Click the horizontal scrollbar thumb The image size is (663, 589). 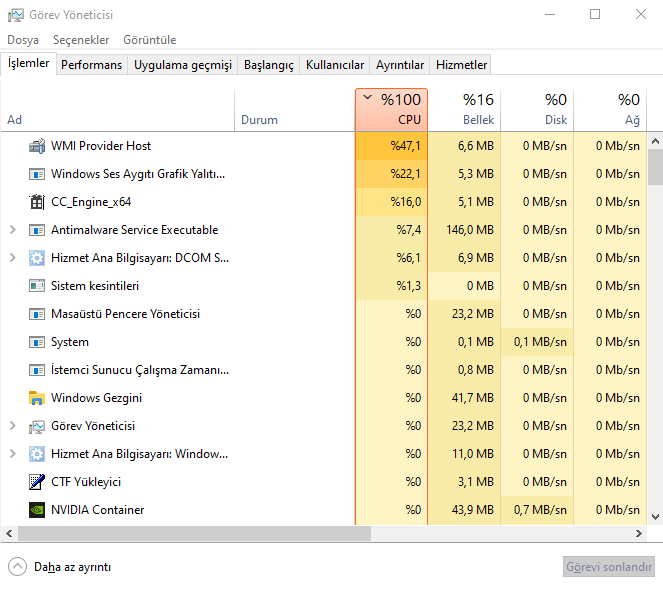tap(194, 534)
